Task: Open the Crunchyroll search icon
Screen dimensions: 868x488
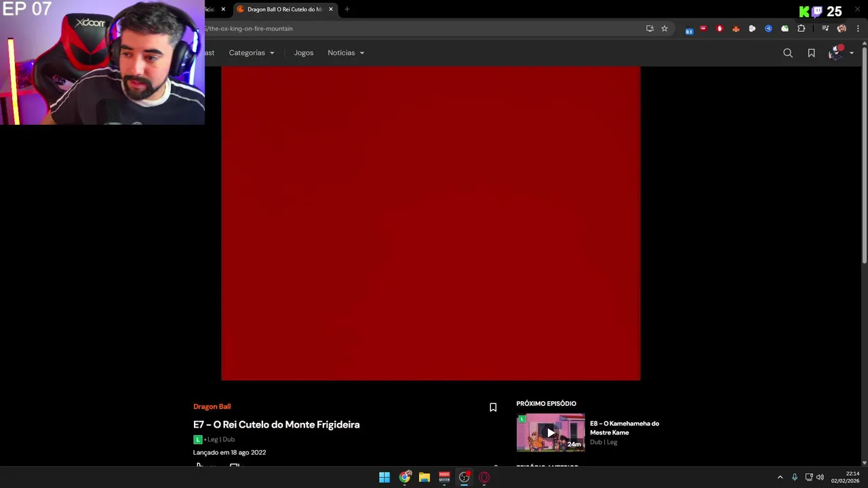Action: click(788, 53)
